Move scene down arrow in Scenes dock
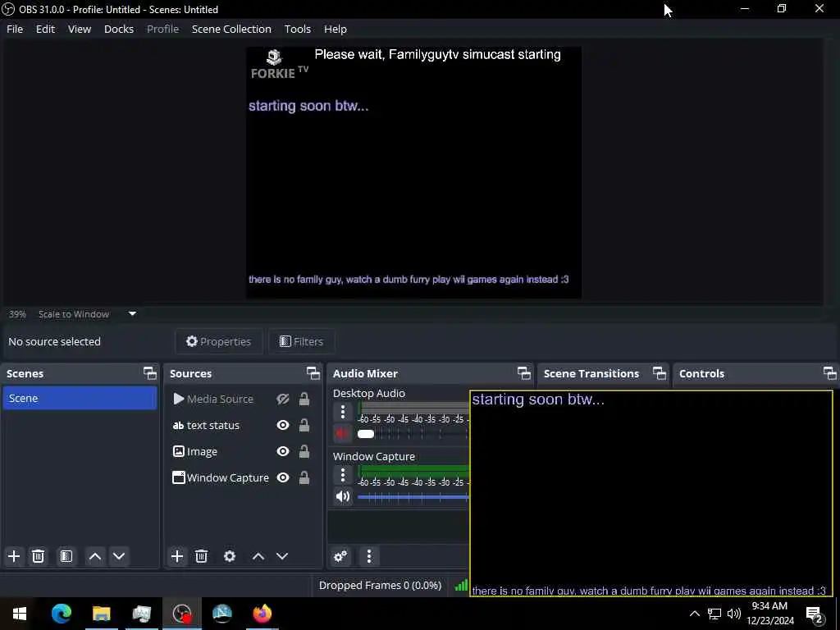 click(x=119, y=556)
